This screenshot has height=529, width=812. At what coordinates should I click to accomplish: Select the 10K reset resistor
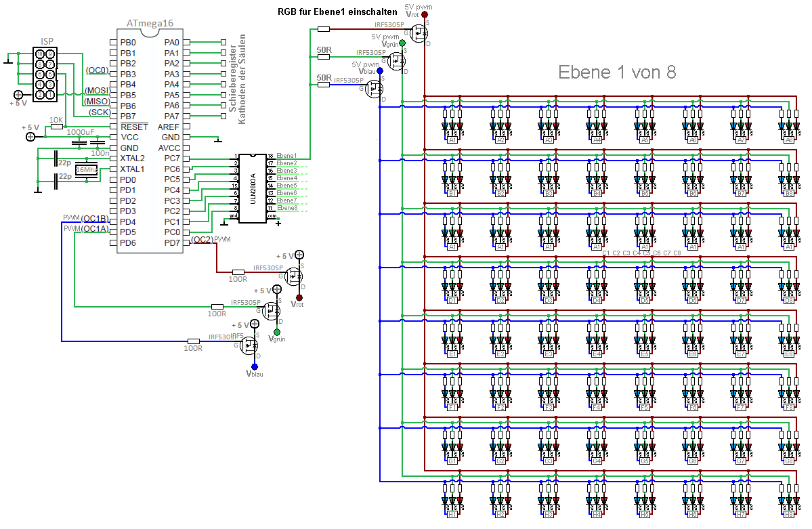tap(56, 127)
